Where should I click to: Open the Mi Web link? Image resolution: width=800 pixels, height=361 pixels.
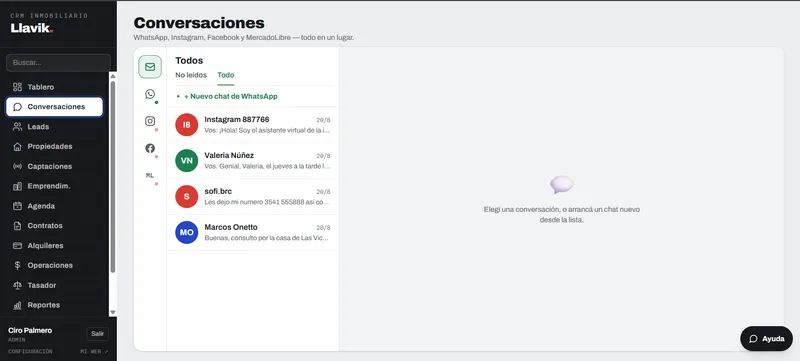point(94,351)
